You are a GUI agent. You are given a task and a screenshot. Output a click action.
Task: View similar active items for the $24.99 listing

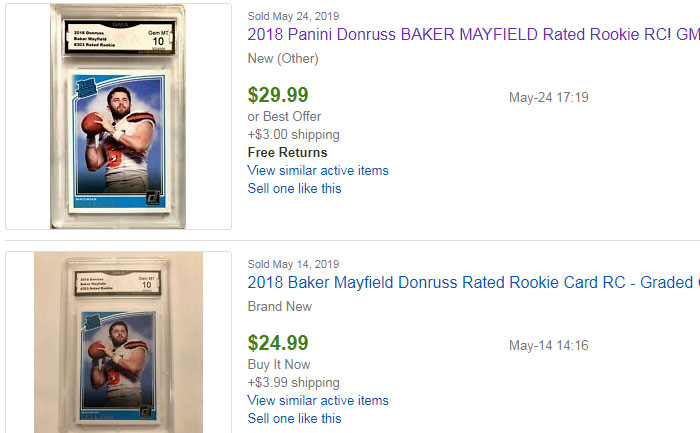point(318,400)
